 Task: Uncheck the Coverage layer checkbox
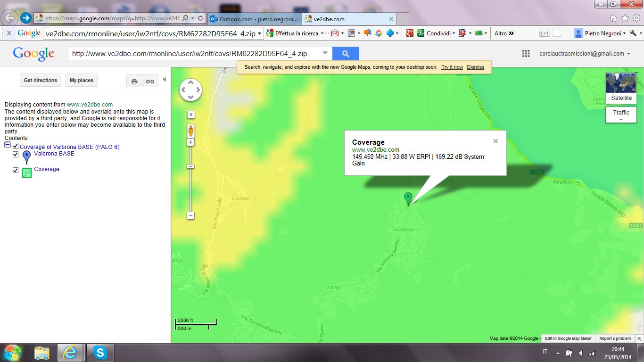click(x=16, y=170)
